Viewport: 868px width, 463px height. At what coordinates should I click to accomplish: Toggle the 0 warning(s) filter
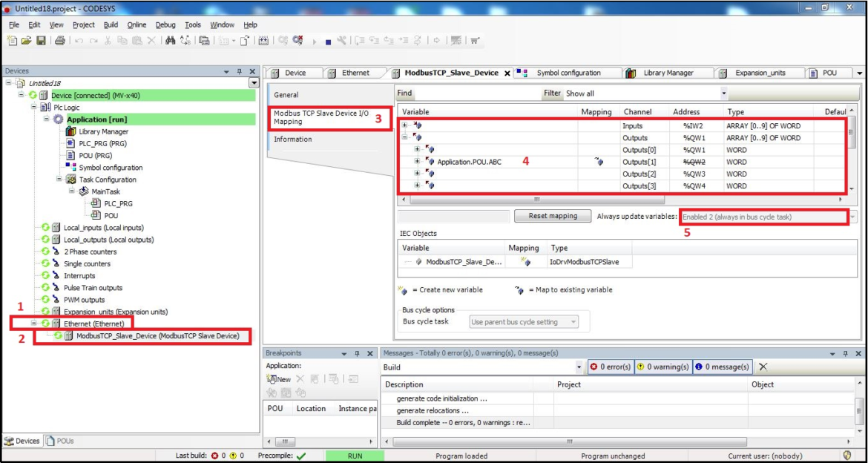click(663, 367)
